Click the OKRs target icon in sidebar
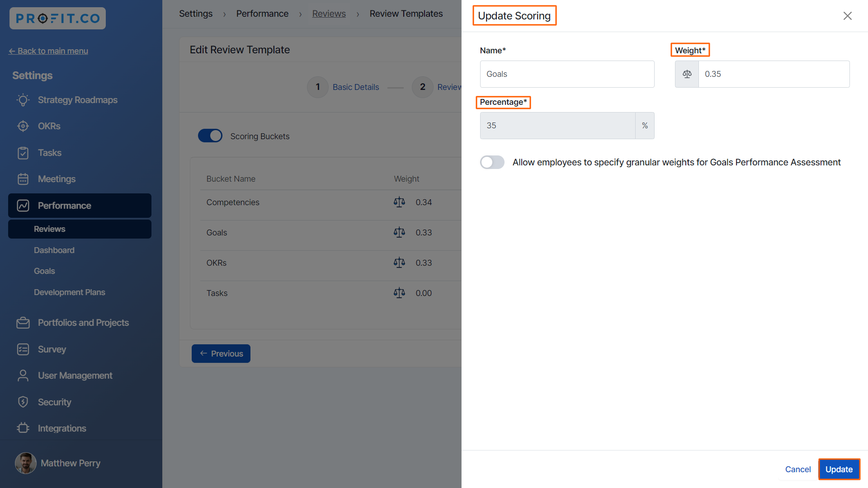 pyautogui.click(x=23, y=126)
